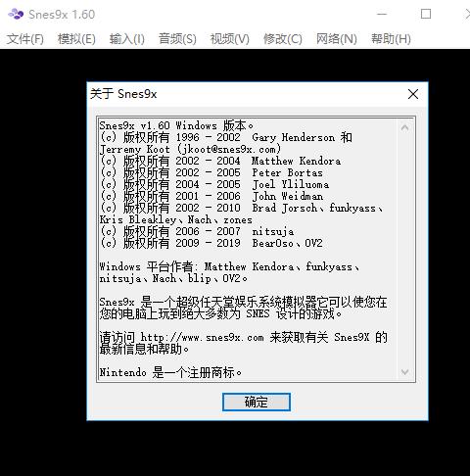
Task: Click the line with nitsuja 2006 - 2007
Action: coord(197,231)
